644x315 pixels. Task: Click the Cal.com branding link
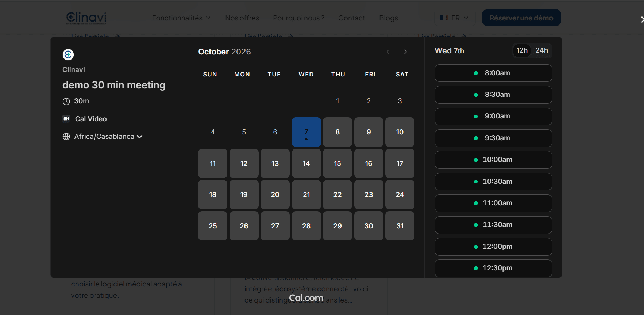(x=306, y=298)
